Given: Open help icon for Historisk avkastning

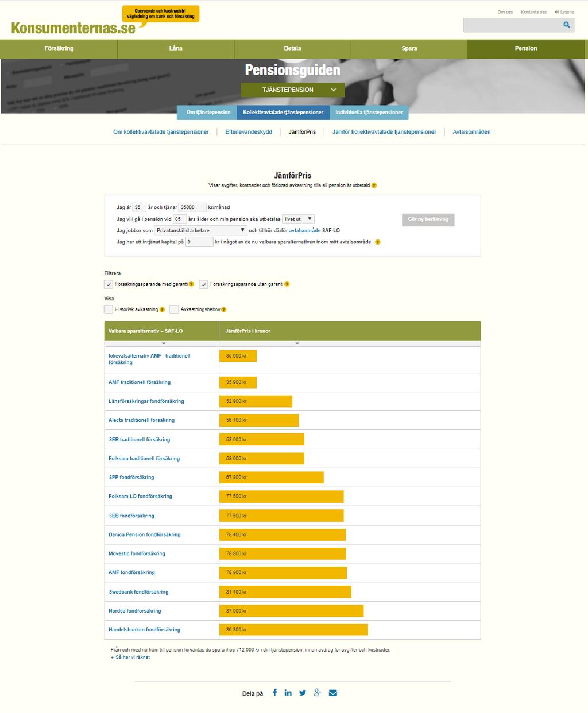Looking at the screenshot, I should pos(162,309).
